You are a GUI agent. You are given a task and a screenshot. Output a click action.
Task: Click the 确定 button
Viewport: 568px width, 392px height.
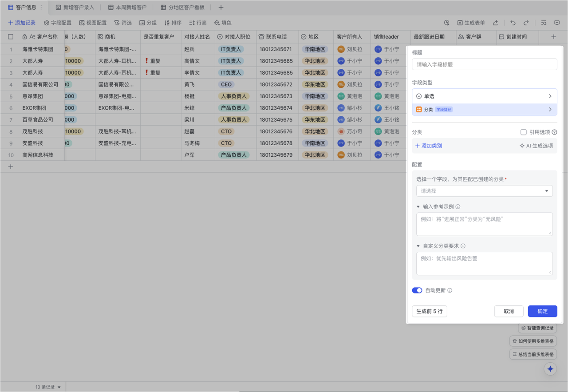point(542,311)
